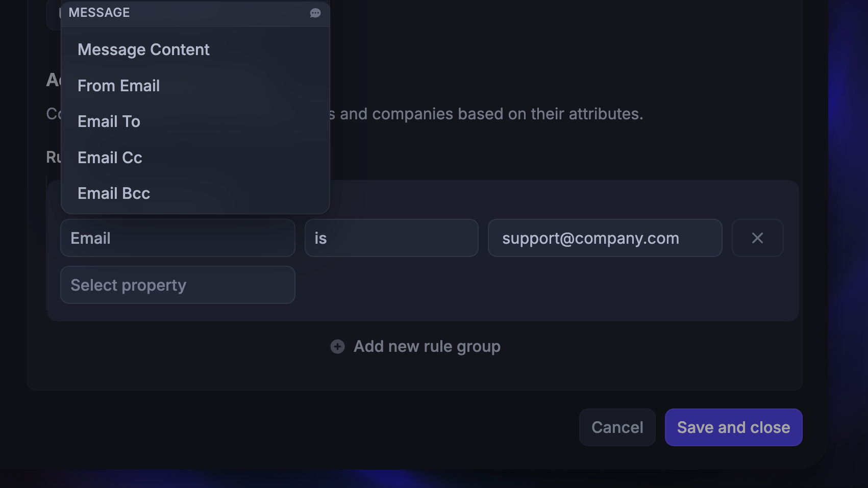Click the Add new rule group label text
This screenshot has height=488, width=868.
(x=427, y=347)
